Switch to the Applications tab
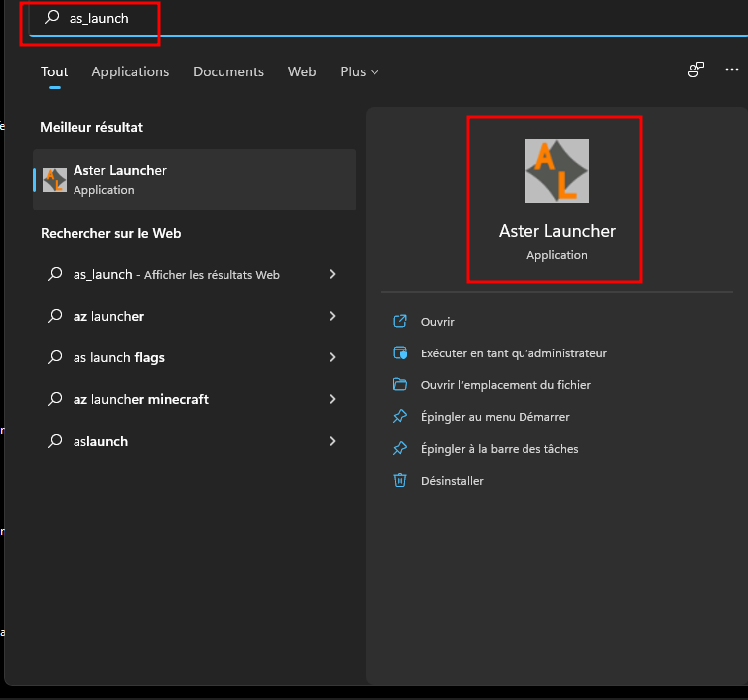 pos(130,71)
